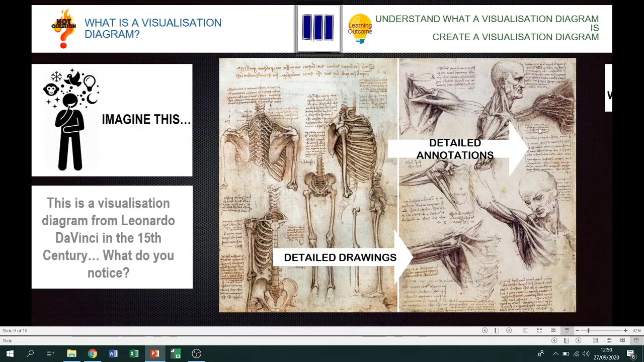The width and height of the screenshot is (644, 362).
Task: Open zoom dialog via 42% label
Action: tap(636, 331)
